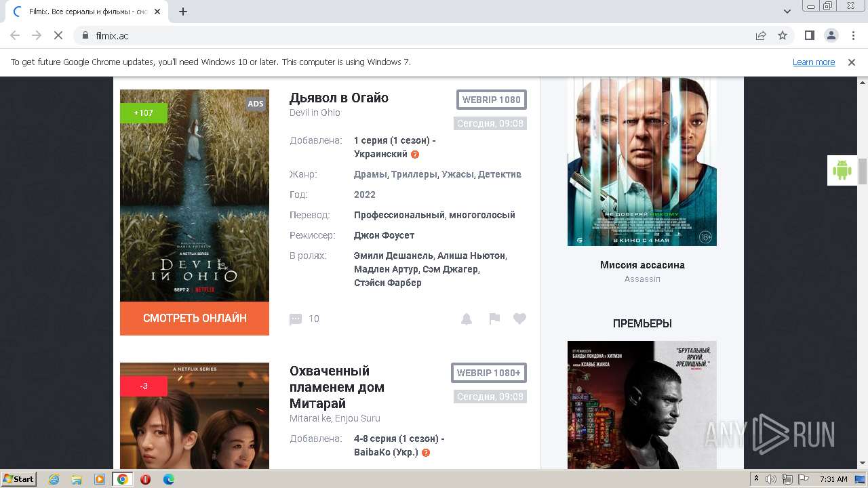Image resolution: width=868 pixels, height=488 pixels.
Task: Open Детектив genre link
Action: point(500,174)
